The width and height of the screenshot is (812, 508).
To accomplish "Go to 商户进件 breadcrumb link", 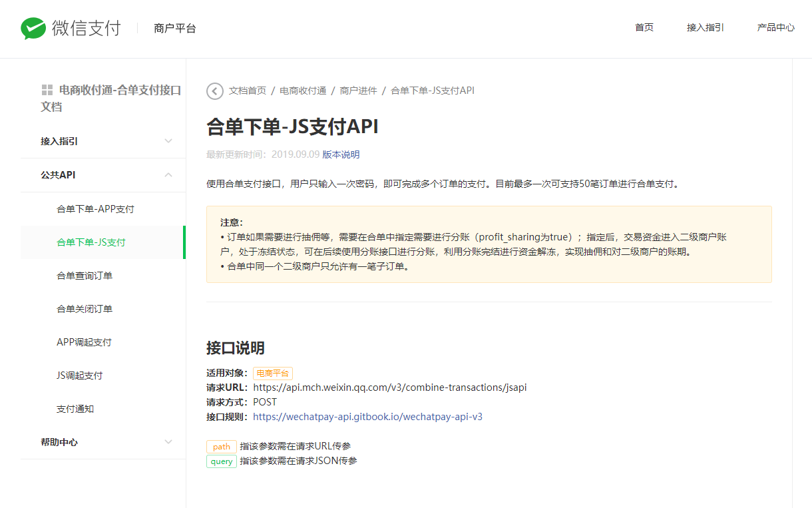I will 358,91.
